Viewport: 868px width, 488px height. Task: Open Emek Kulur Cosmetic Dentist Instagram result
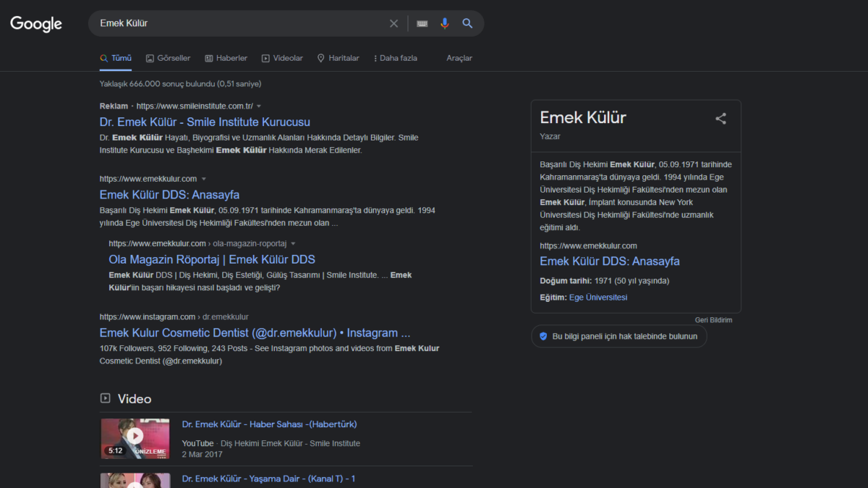click(255, 333)
